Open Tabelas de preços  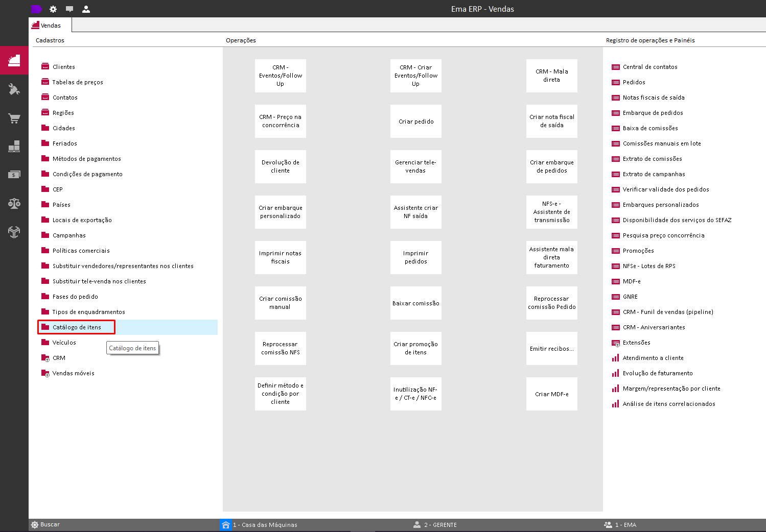[x=78, y=82]
